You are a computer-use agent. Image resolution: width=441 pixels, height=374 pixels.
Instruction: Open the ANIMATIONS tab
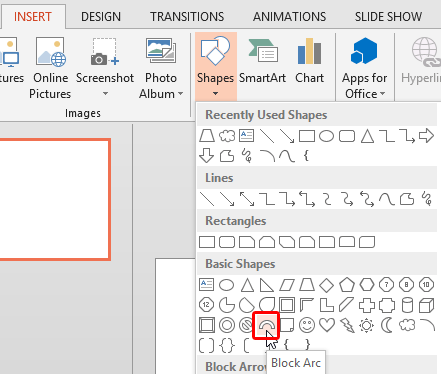coord(289,17)
